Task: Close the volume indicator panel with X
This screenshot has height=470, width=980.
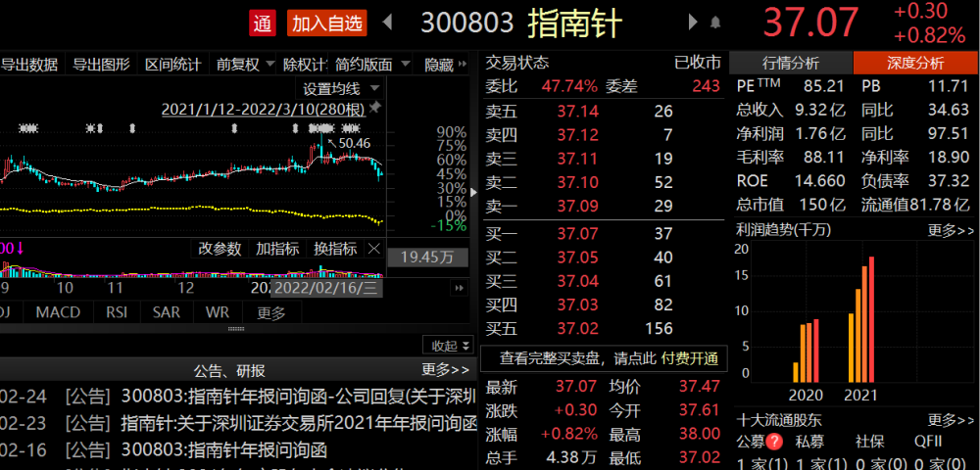Action: click(x=373, y=249)
